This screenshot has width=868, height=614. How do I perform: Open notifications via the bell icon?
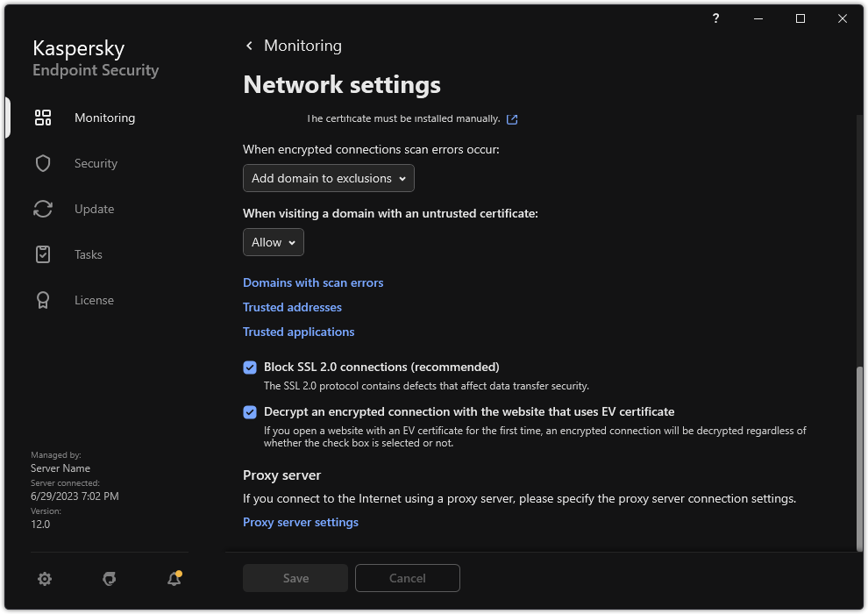[x=174, y=578]
